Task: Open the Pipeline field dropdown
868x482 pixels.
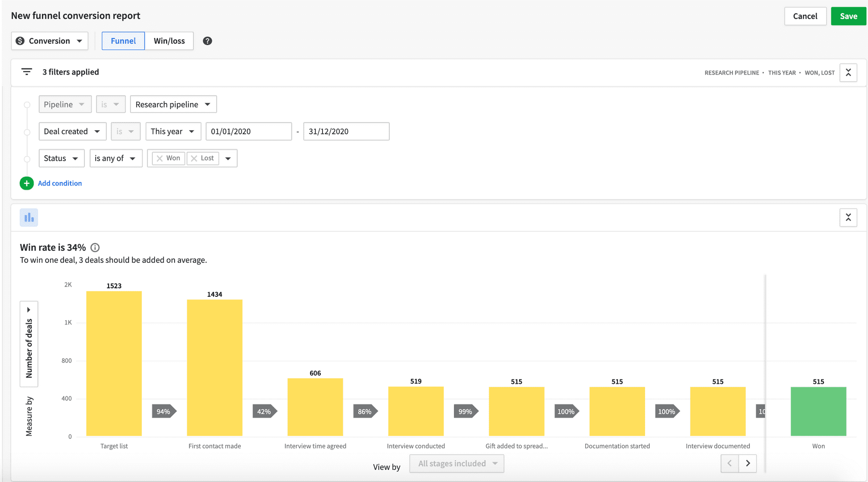Action: pyautogui.click(x=65, y=104)
